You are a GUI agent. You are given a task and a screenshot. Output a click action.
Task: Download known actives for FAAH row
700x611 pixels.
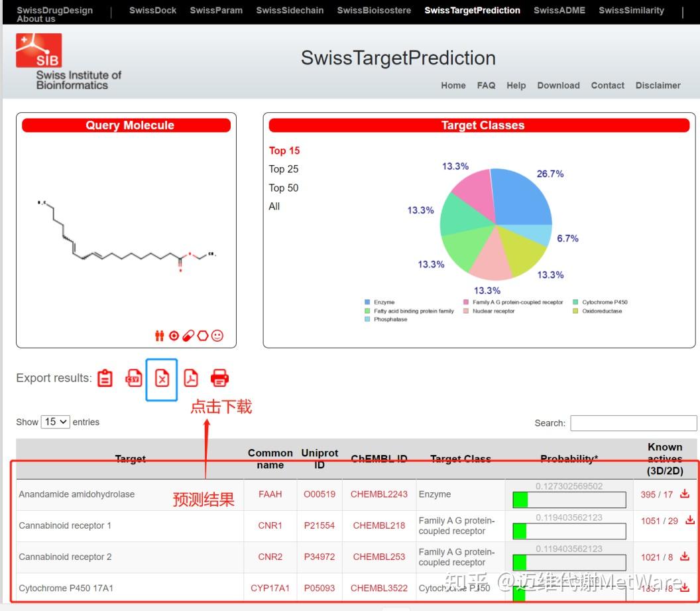coord(684,494)
